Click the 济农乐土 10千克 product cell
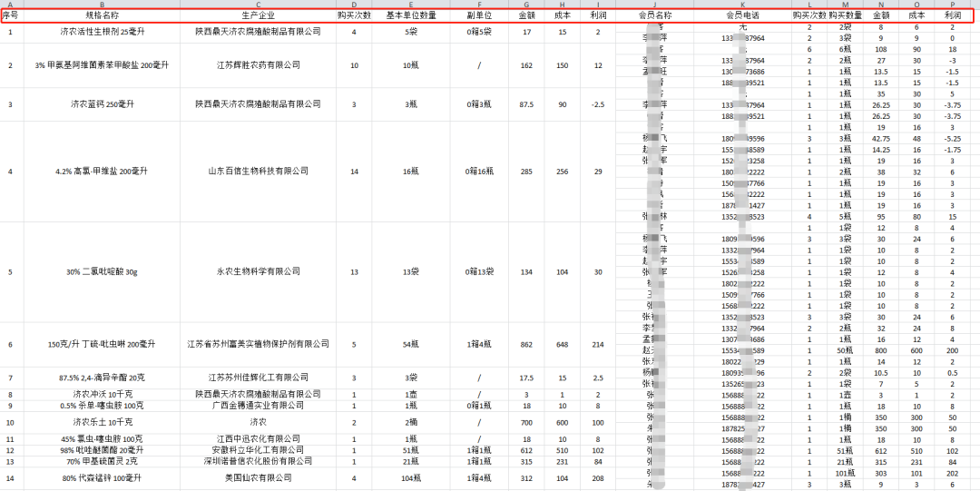 tap(102, 422)
